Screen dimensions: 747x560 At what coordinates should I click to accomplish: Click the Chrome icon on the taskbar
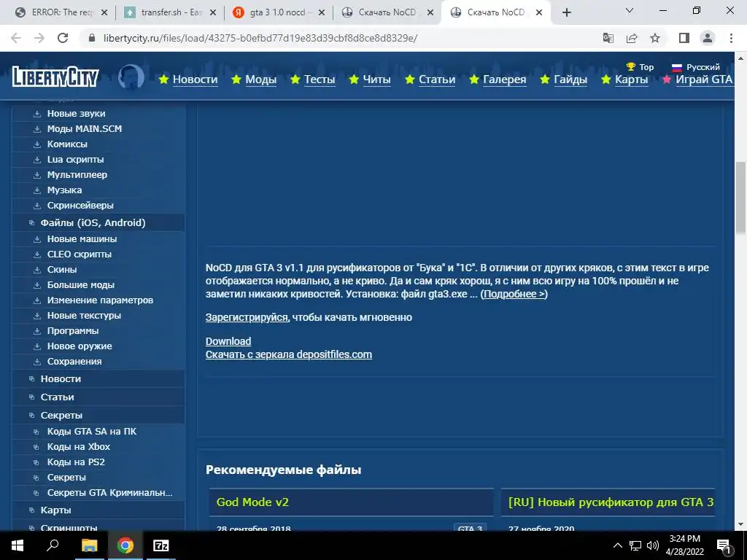(125, 545)
